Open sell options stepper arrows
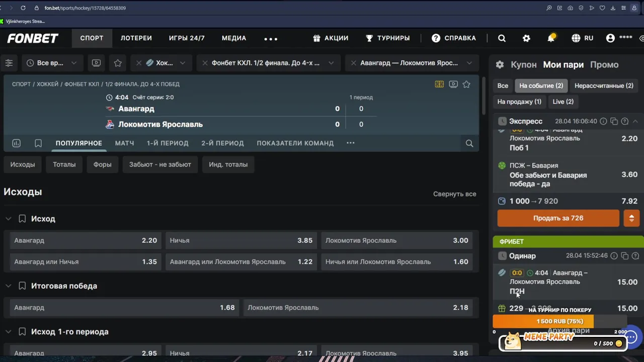Image resolution: width=644 pixels, height=362 pixels. pos(631,218)
